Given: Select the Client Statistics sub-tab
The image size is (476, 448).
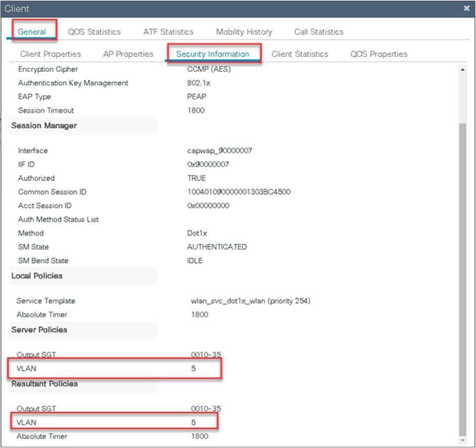Looking at the screenshot, I should (300, 54).
